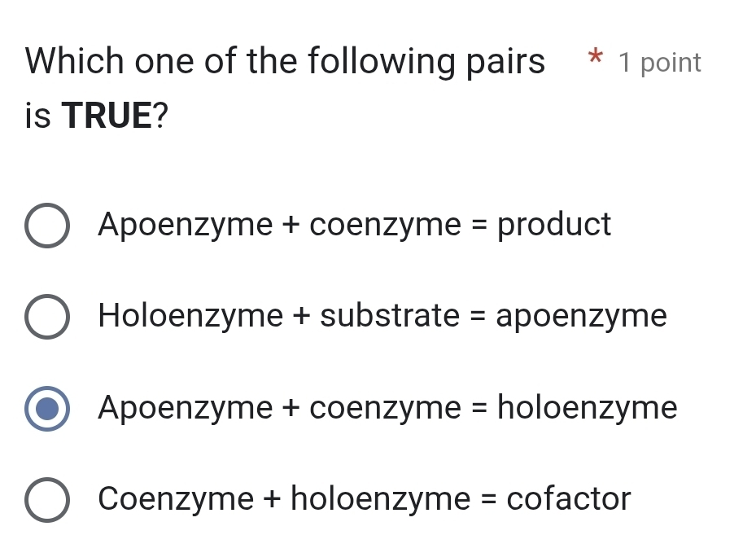Pick the "Coenzyme + holoenzyme = cofactor" option
Image resolution: width=756 pixels, height=557 pixels.
click(46, 498)
